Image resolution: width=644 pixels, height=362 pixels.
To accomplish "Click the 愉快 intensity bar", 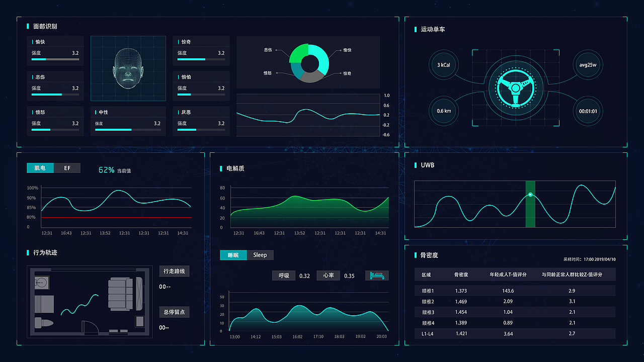I will (x=55, y=59).
